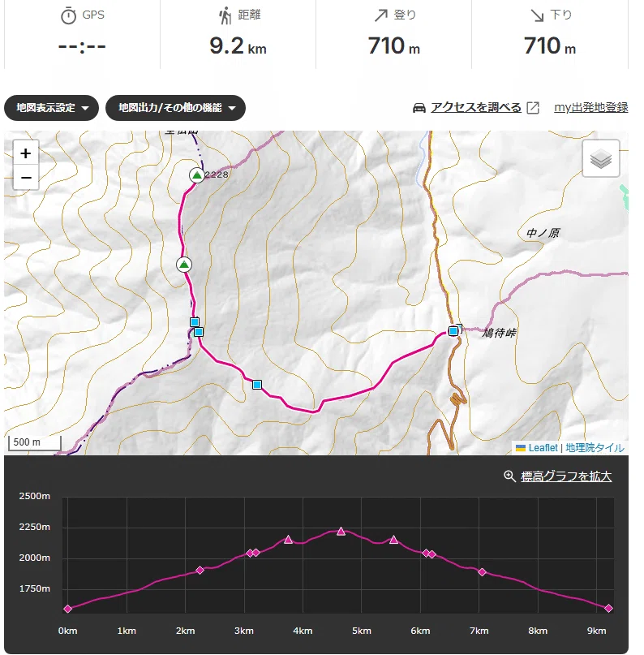Zoom in the map with plus button
Screen dimensions: 644x655
26,153
